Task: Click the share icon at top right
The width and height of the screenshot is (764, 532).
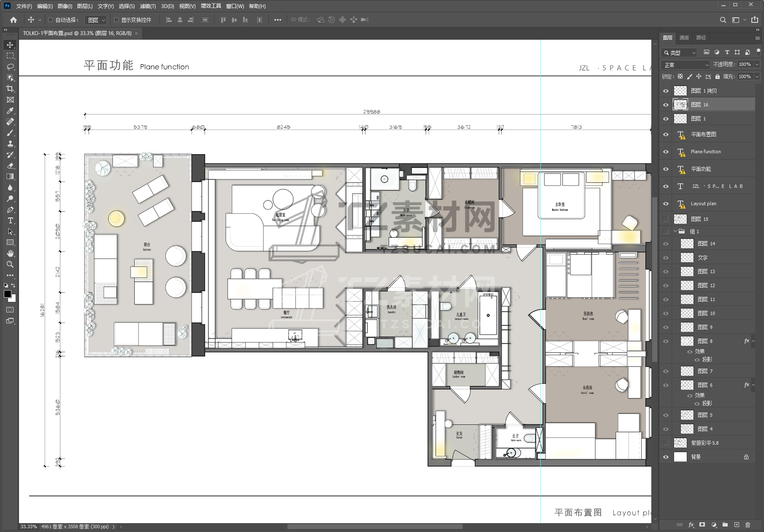Action: click(x=755, y=20)
